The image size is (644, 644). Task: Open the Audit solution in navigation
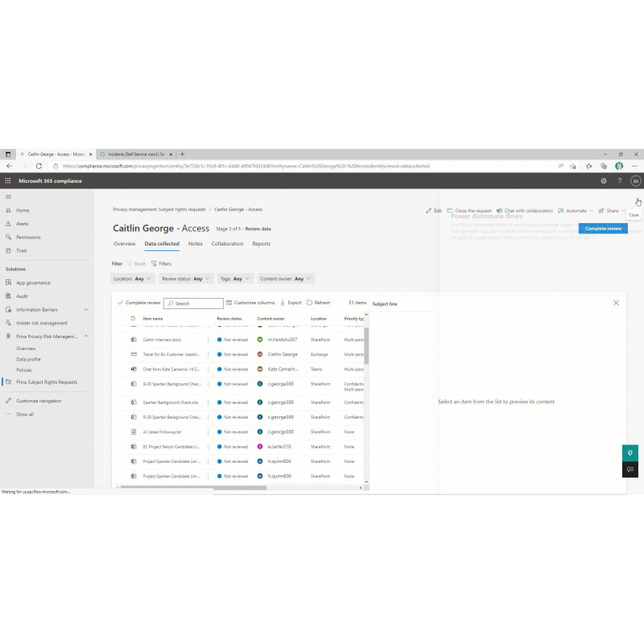pos(22,296)
